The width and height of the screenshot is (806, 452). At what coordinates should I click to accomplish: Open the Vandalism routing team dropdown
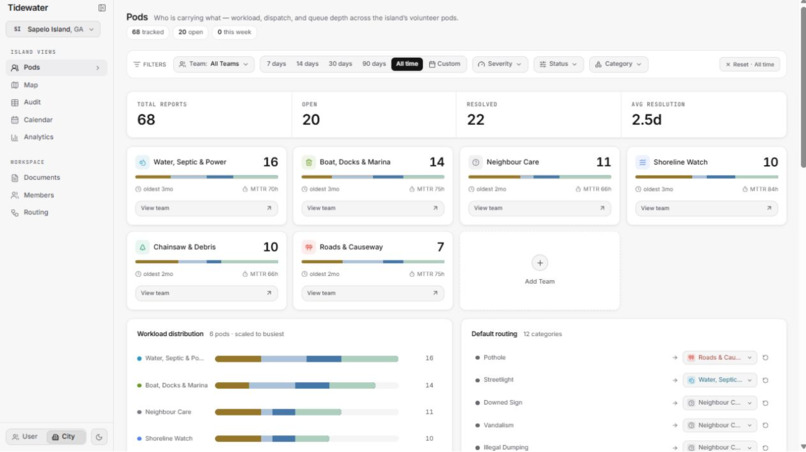tap(720, 425)
